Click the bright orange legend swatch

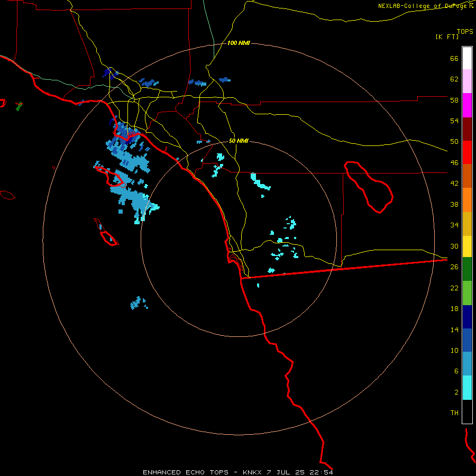pyautogui.click(x=467, y=200)
